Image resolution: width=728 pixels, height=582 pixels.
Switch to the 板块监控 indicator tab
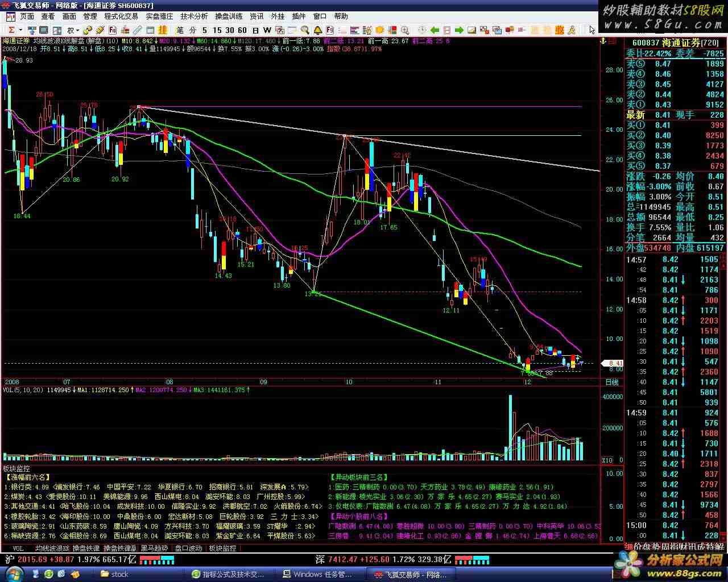[x=222, y=548]
